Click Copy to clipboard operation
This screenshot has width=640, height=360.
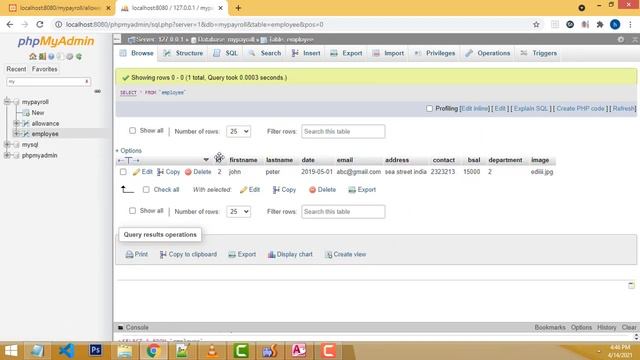pos(188,254)
